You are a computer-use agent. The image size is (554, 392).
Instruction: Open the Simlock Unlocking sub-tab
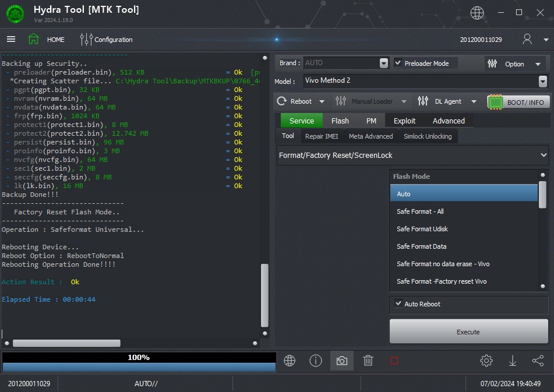point(428,136)
